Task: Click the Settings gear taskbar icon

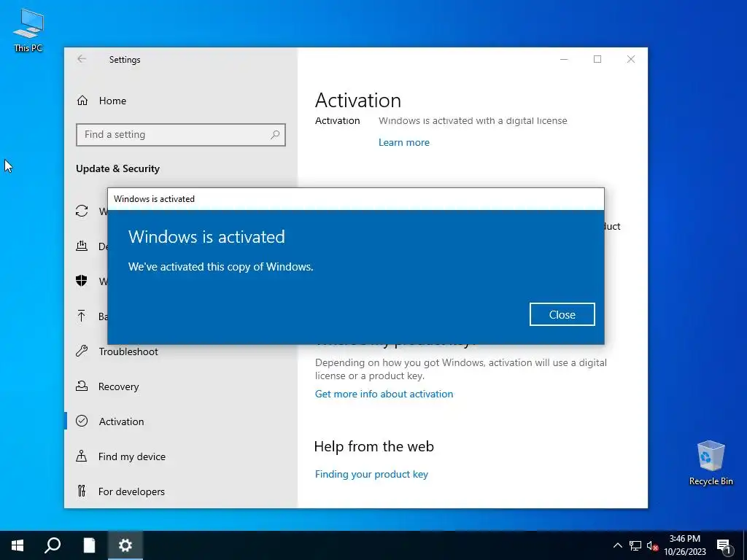Action: click(x=125, y=545)
